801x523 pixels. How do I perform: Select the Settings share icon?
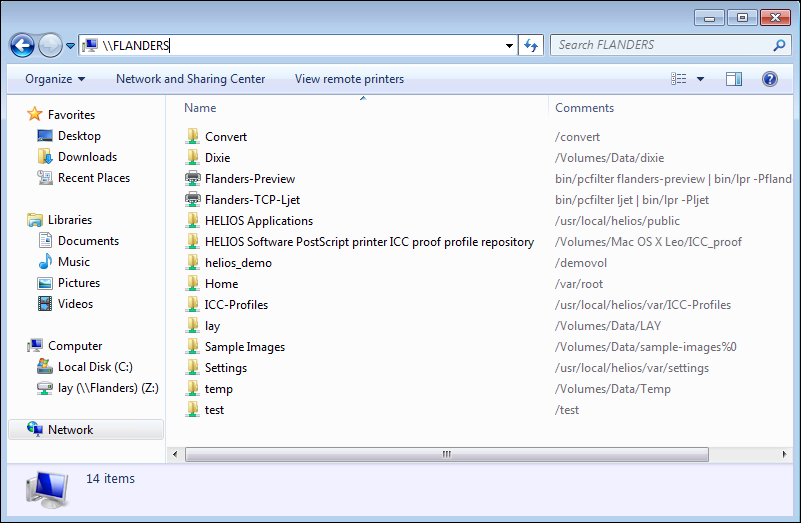193,367
